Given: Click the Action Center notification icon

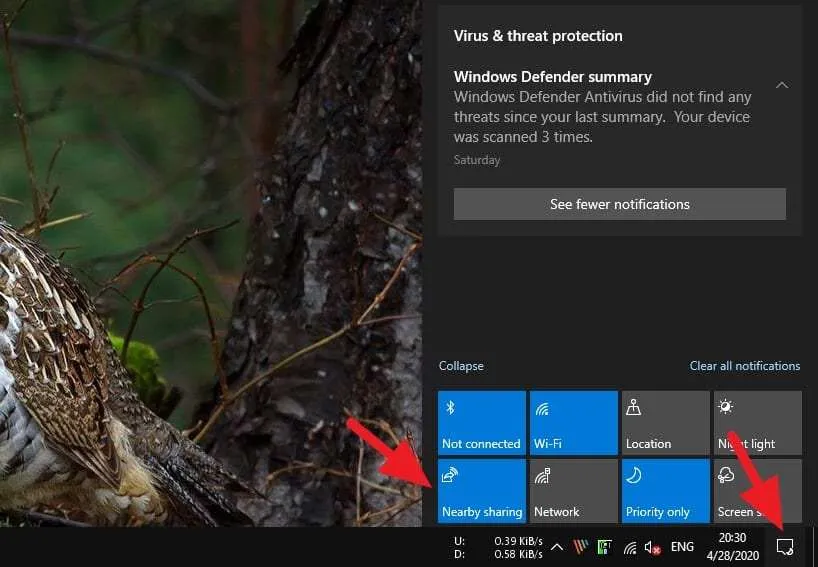Looking at the screenshot, I should pyautogui.click(x=785, y=547).
